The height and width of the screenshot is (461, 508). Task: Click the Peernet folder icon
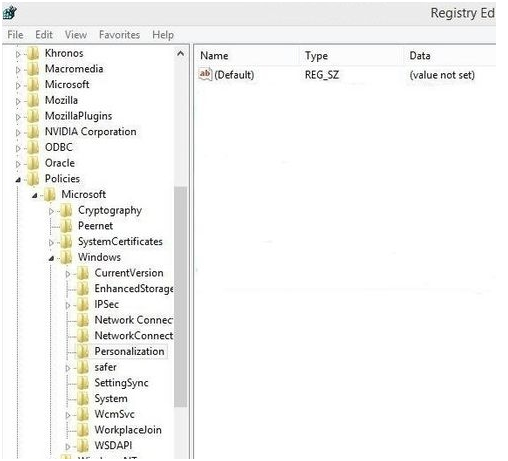pos(66,225)
